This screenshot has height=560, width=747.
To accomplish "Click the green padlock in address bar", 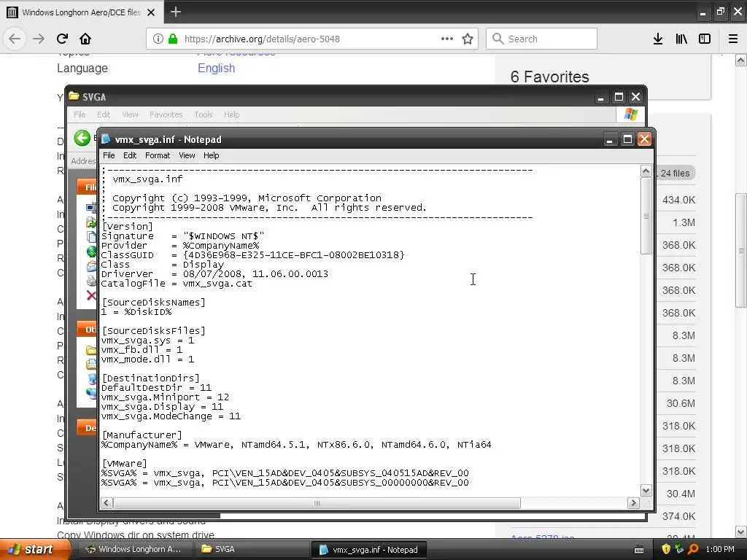I will tap(172, 39).
